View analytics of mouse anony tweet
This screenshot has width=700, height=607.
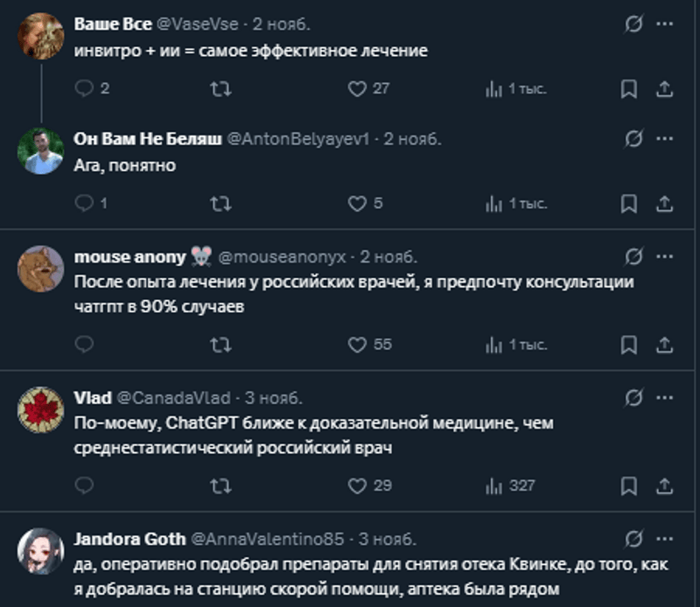tap(494, 345)
